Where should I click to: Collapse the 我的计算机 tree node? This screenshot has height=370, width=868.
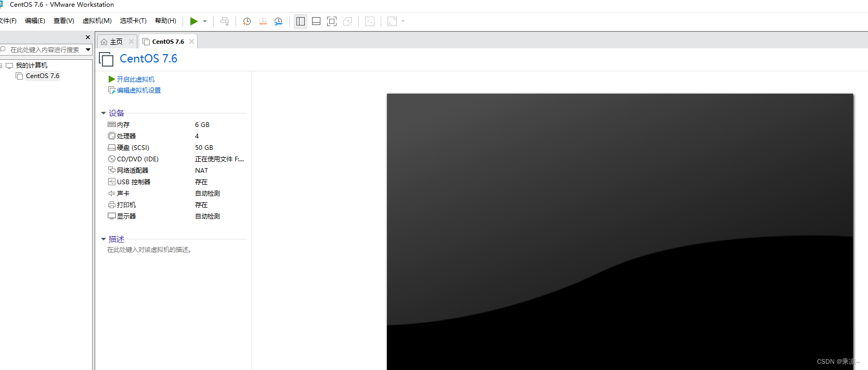click(x=1, y=66)
